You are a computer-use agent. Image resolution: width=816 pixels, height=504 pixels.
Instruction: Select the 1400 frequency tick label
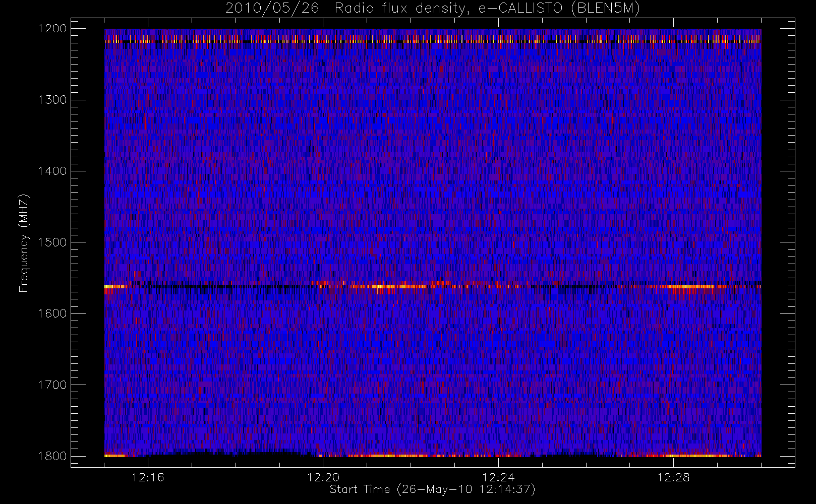(x=52, y=171)
